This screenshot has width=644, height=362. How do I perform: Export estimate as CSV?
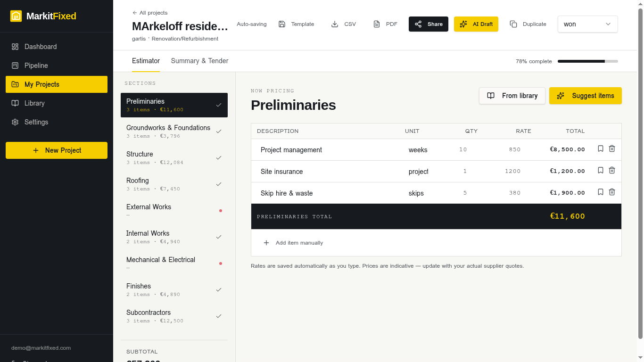tap(344, 24)
